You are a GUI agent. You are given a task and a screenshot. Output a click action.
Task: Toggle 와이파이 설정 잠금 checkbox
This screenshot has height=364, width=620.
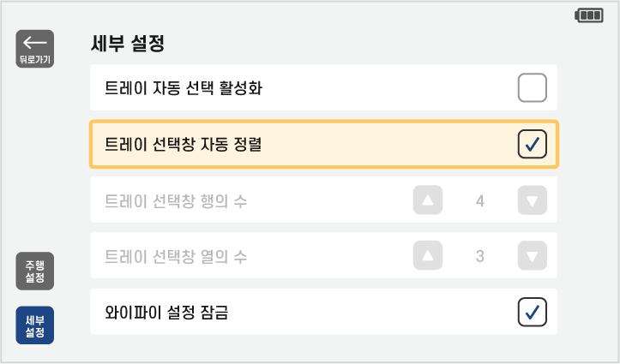[x=532, y=311]
